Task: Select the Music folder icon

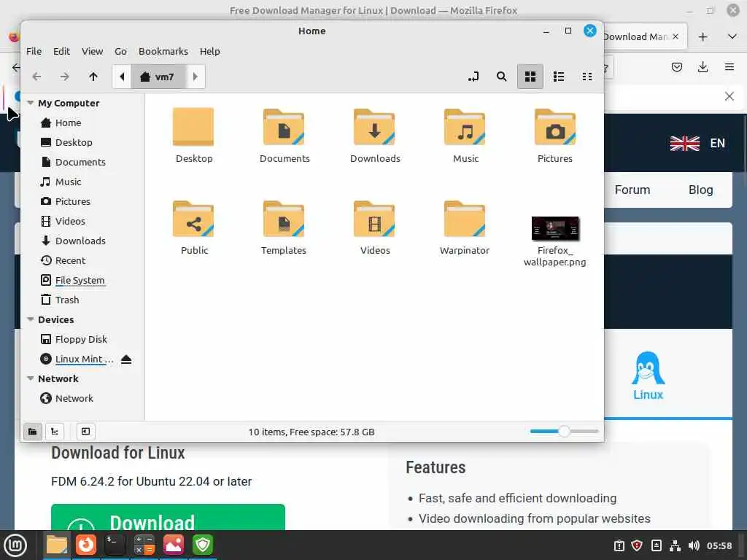Action: tap(465, 127)
